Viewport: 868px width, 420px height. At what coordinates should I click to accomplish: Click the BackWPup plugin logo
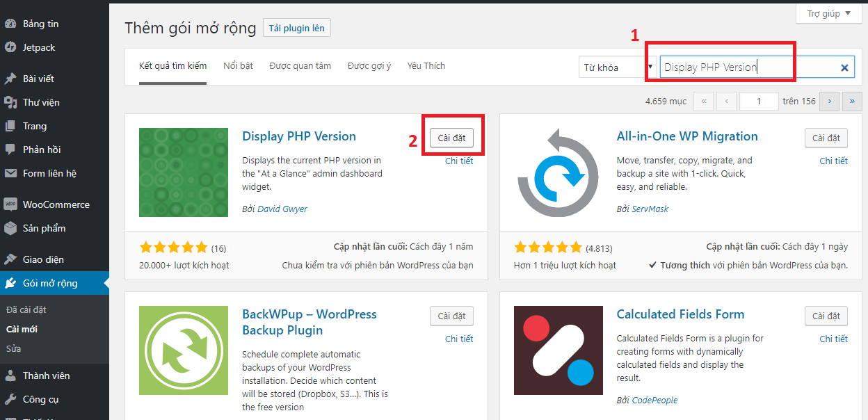pyautogui.click(x=184, y=350)
